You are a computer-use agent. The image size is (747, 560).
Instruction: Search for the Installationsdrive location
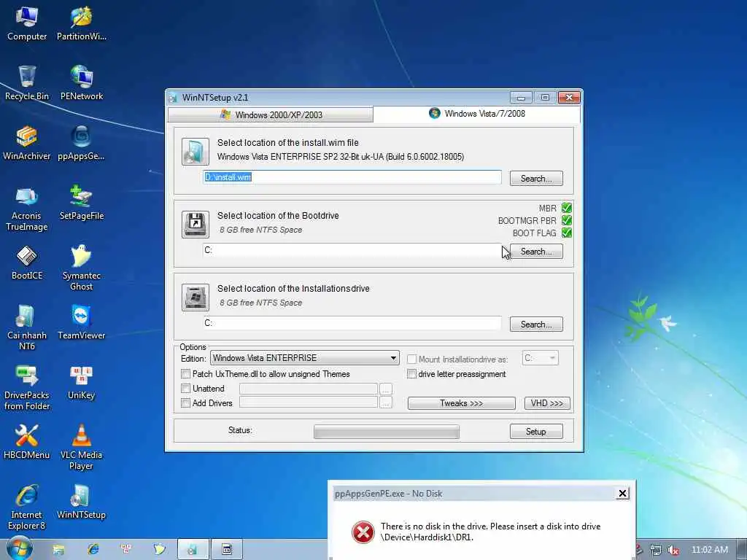point(536,324)
